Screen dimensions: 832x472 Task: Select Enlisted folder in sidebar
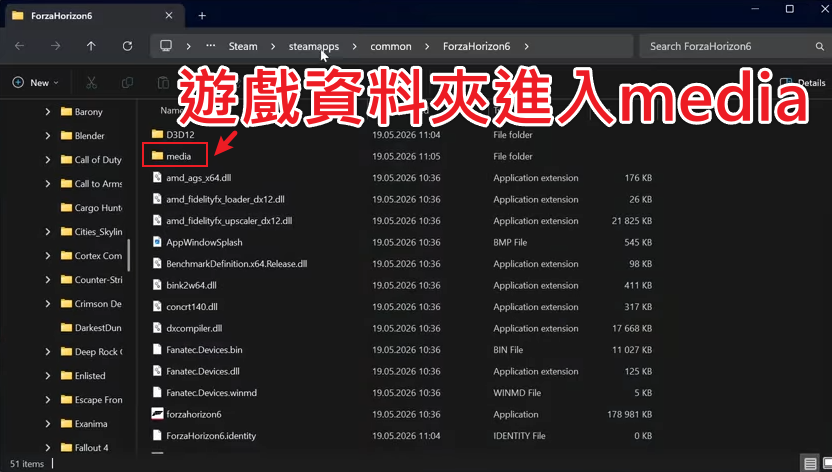83,375
